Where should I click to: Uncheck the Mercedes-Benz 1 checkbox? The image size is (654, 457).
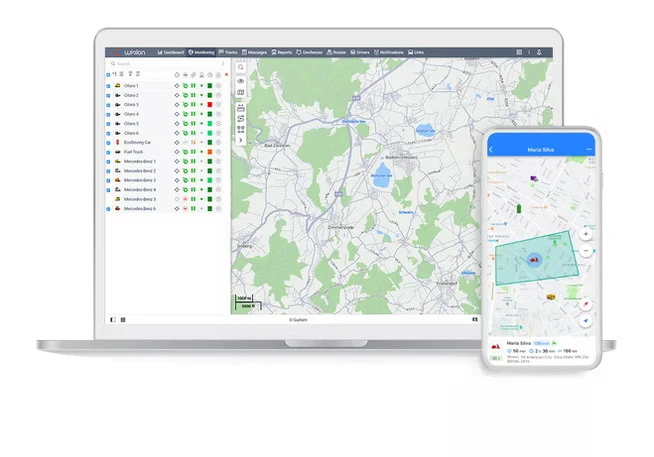(x=108, y=162)
